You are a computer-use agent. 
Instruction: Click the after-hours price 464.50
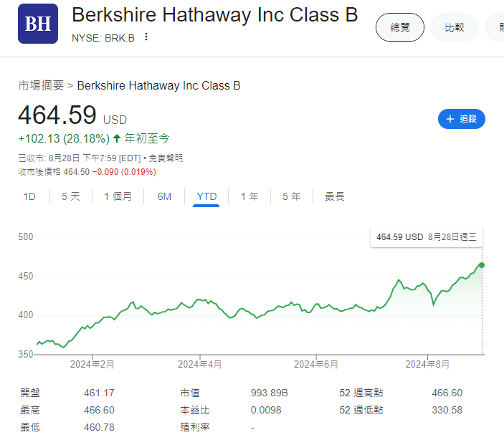77,172
